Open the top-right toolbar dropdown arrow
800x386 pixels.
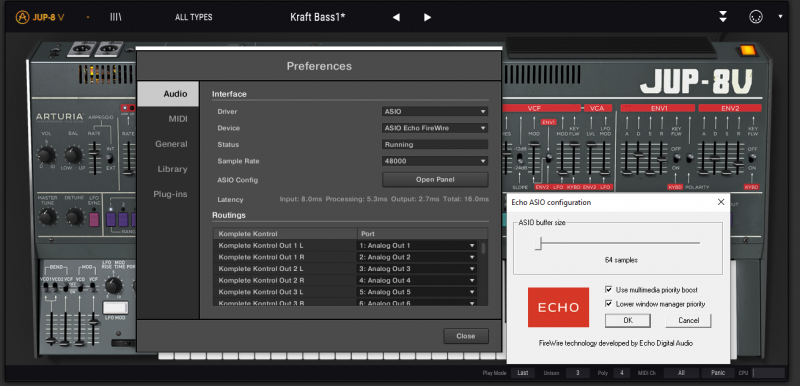781,17
